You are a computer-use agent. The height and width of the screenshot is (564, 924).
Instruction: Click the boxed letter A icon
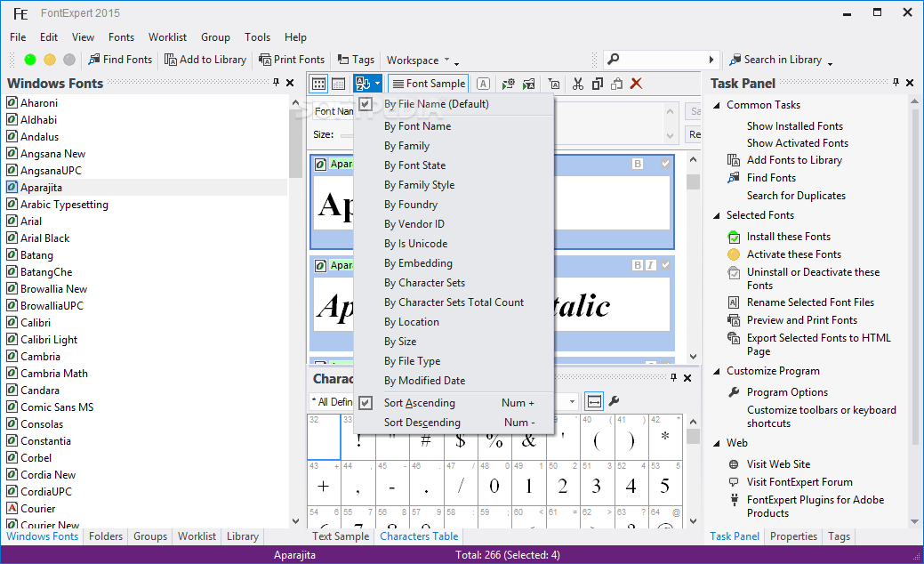click(x=483, y=84)
